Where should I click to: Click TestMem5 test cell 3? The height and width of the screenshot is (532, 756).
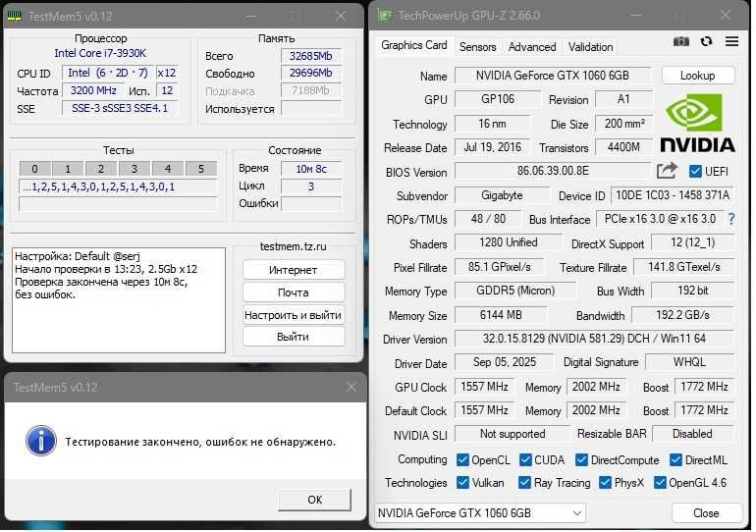coord(135,169)
